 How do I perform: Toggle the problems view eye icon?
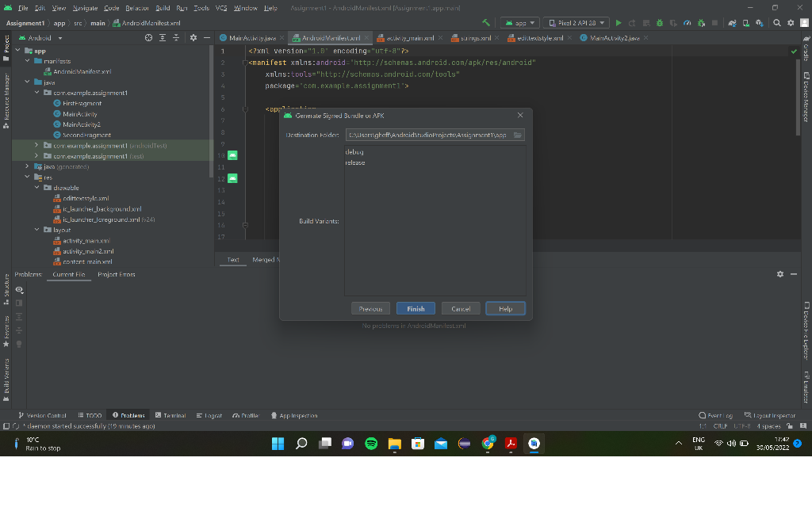[x=19, y=290]
